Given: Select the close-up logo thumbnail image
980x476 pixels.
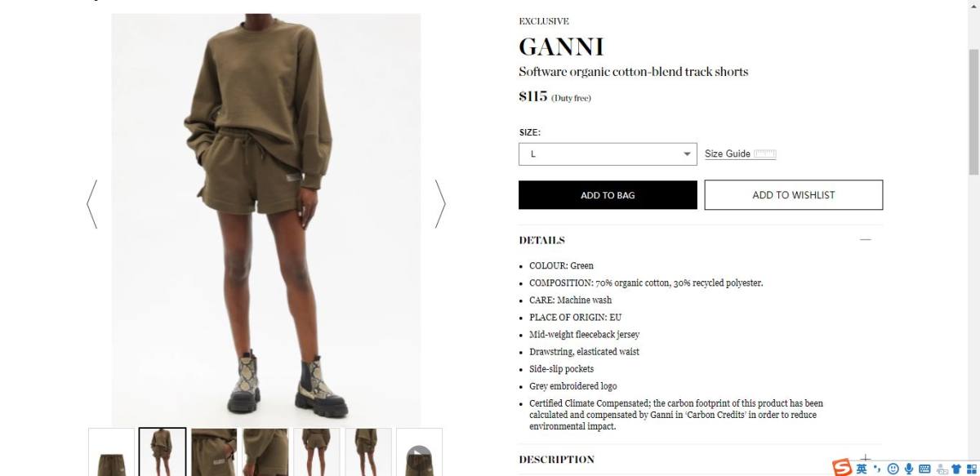Looking at the screenshot, I should (214, 452).
